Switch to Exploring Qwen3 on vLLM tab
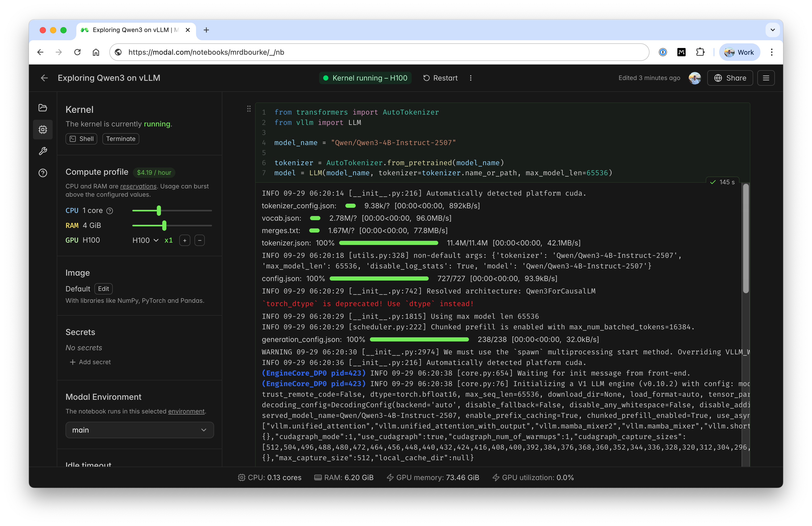 [x=131, y=30]
